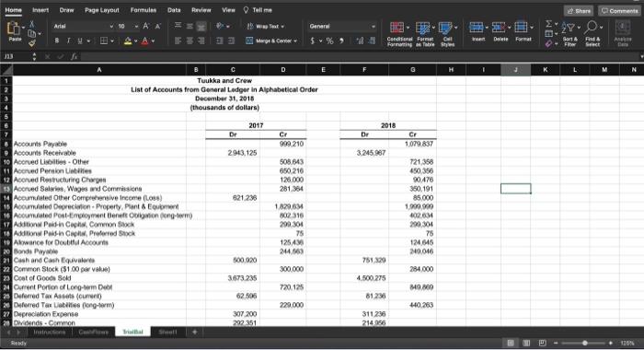Decrease decimal places
This screenshot has width=644, height=350.
click(x=372, y=41)
